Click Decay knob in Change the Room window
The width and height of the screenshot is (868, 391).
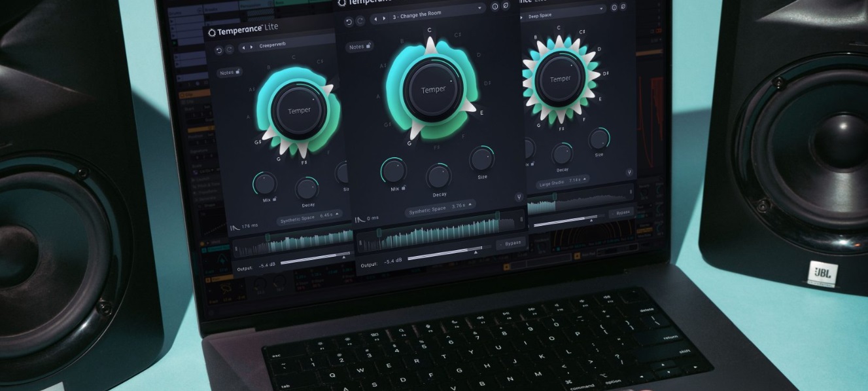(x=439, y=177)
